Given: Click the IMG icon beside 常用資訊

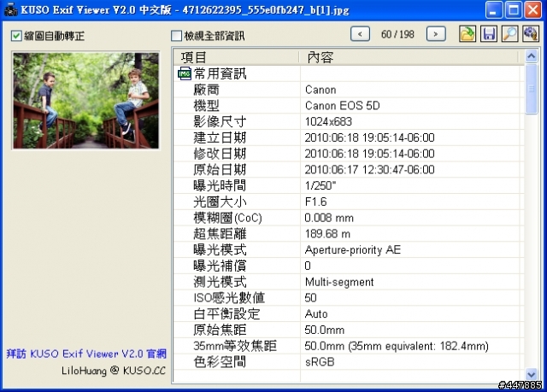Looking at the screenshot, I should (185, 73).
